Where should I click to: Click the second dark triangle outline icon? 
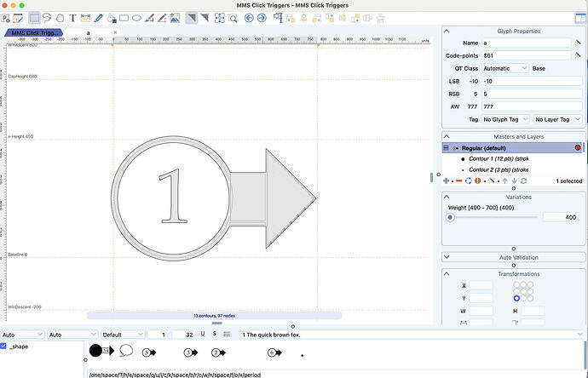[205, 18]
